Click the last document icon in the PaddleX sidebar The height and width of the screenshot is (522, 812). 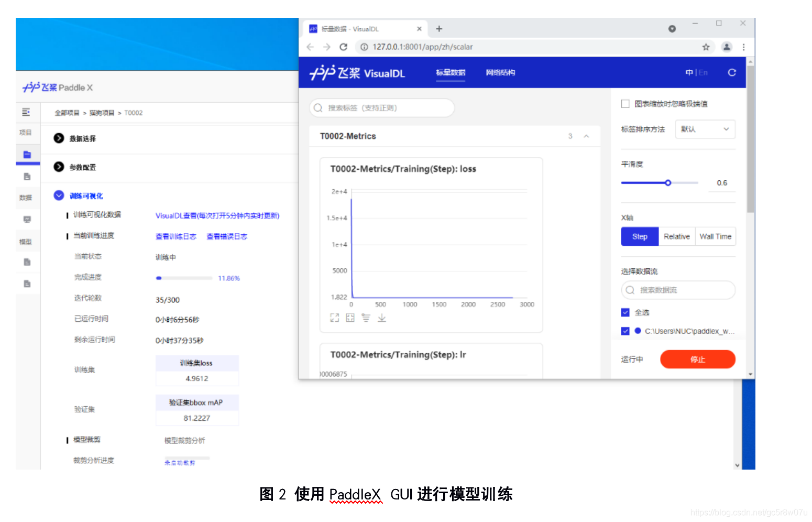pyautogui.click(x=27, y=284)
